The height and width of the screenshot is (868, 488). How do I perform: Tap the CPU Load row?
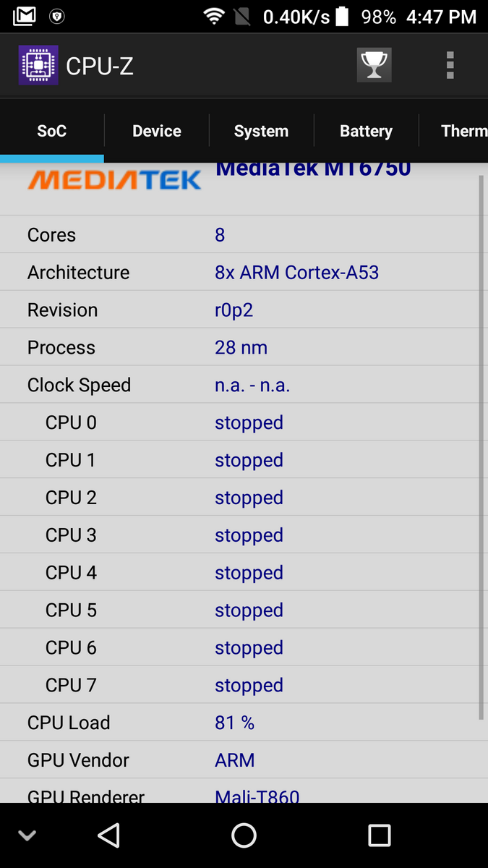pos(239,723)
